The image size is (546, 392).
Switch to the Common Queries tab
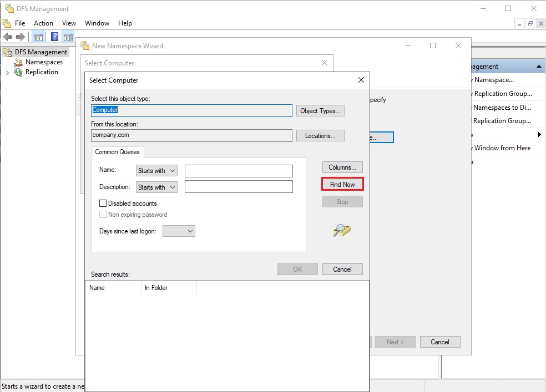[117, 152]
